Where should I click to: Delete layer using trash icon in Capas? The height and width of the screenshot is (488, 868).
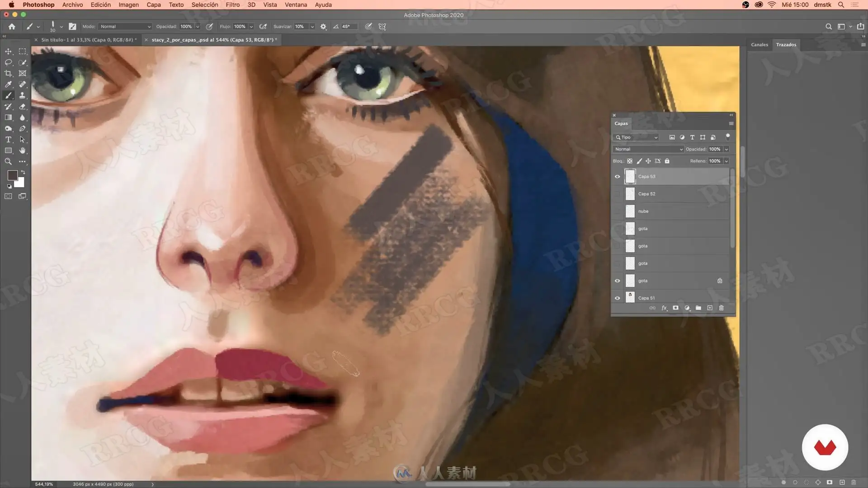tap(721, 308)
